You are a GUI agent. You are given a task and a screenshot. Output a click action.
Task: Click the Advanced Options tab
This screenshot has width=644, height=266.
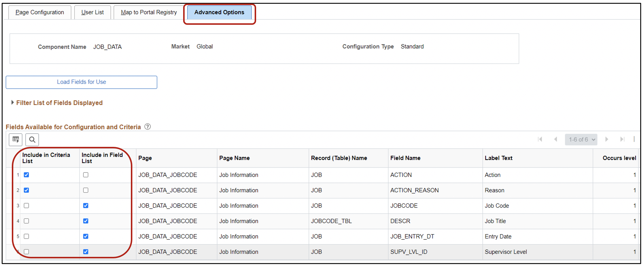click(219, 12)
